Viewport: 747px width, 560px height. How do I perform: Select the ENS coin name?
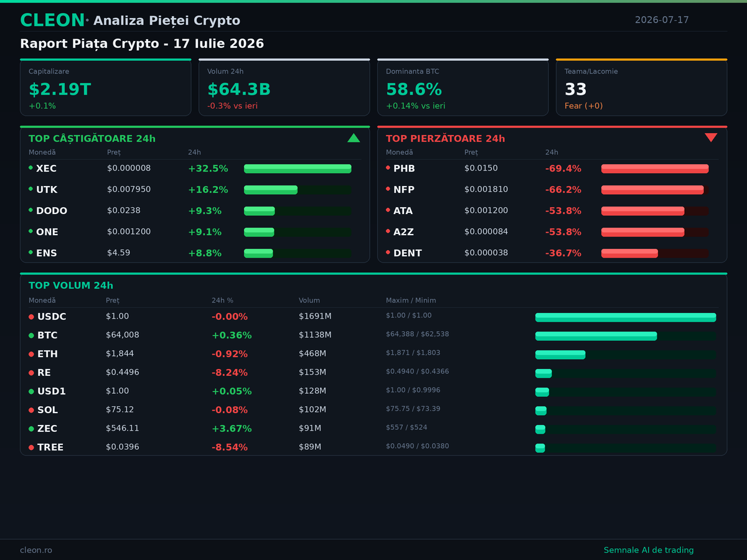point(47,253)
